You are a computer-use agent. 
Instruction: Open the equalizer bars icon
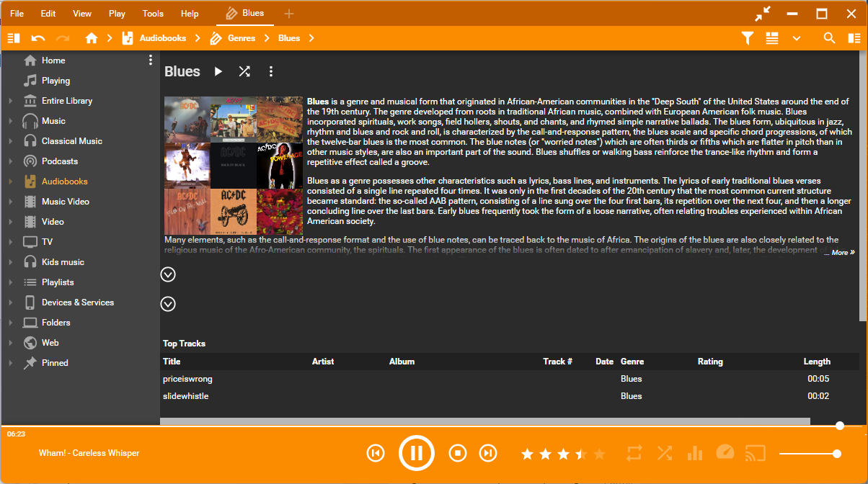point(695,453)
